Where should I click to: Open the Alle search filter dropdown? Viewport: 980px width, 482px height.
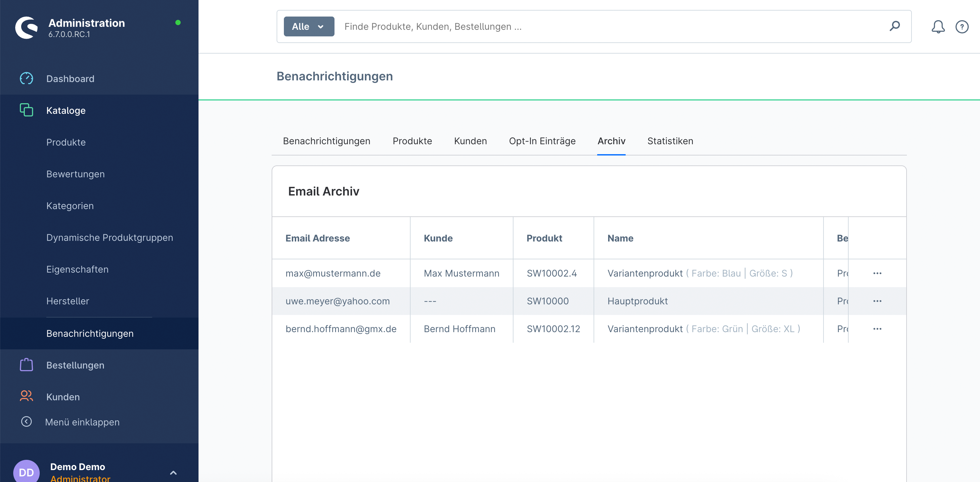[x=309, y=26]
